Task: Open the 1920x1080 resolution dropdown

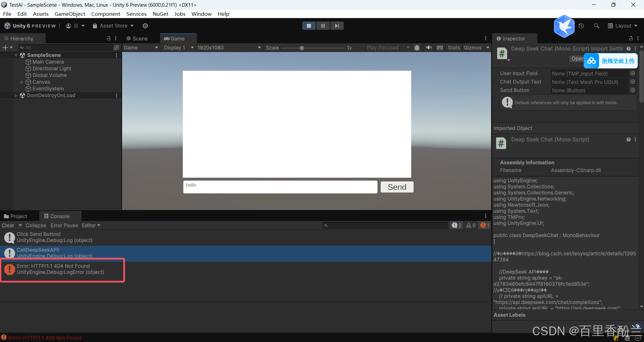Action: click(229, 48)
